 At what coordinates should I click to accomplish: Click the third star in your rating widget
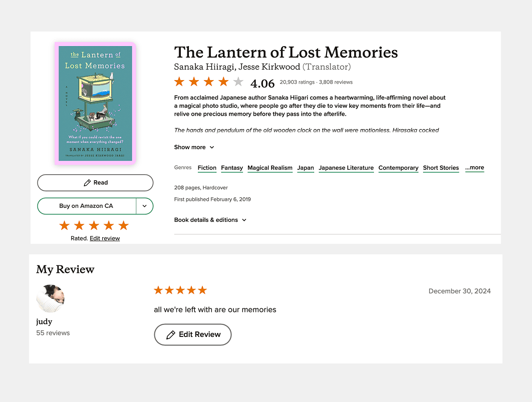94,225
